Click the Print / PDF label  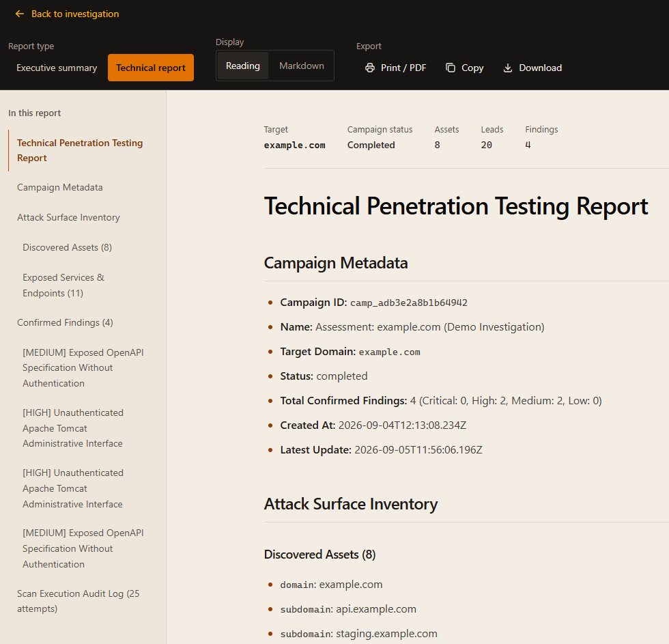403,68
